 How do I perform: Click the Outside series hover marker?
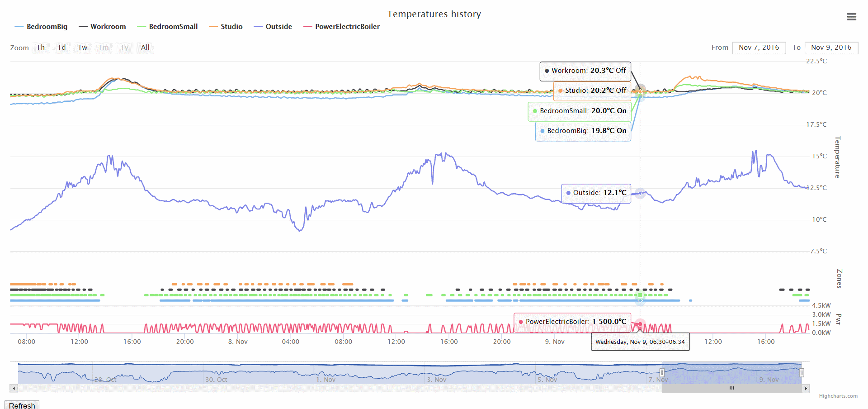[x=640, y=193]
